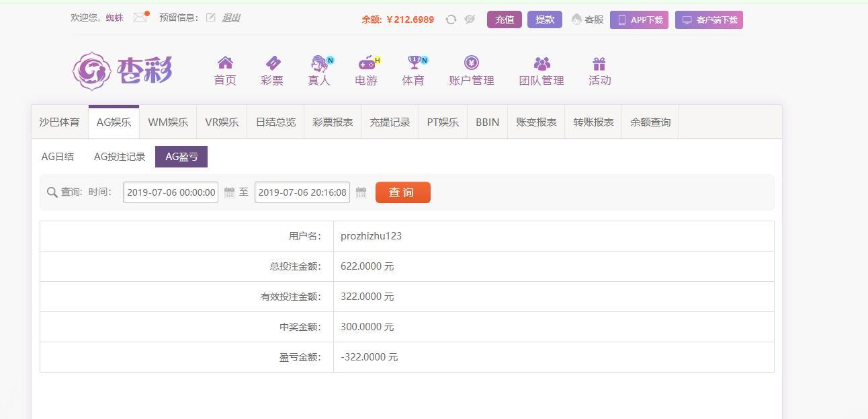Screen dimensions: 868x419
Task: Open 体育 trophy icon
Action: click(x=415, y=63)
